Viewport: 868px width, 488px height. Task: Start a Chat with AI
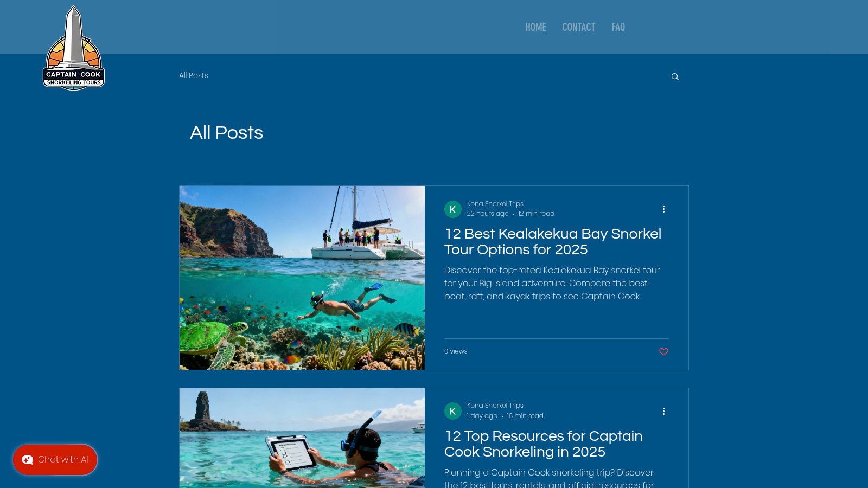coord(55,460)
